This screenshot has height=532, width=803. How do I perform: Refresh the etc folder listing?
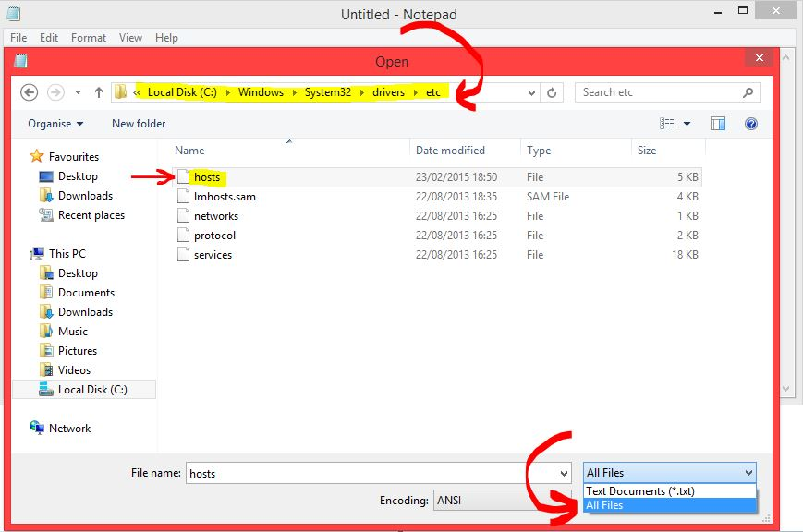point(552,92)
